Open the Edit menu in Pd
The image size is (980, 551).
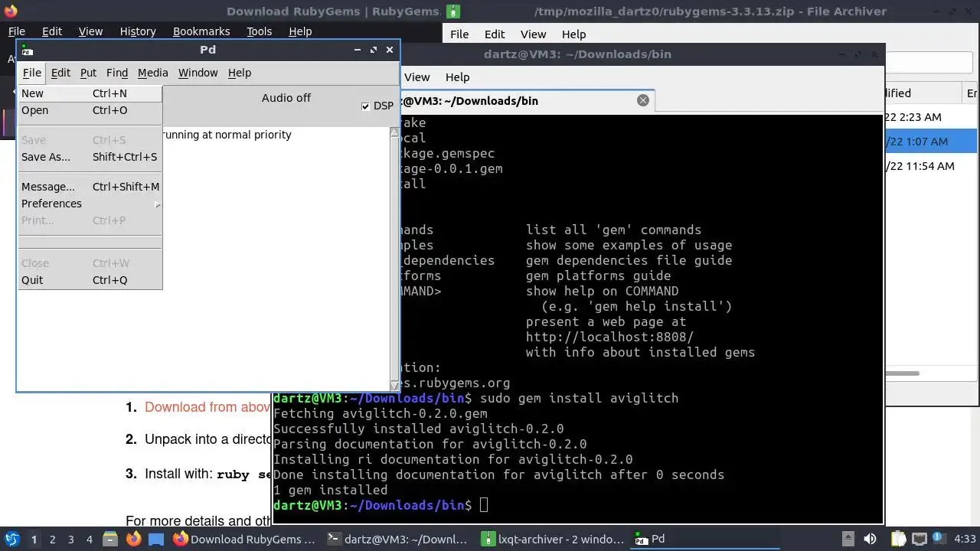click(x=60, y=73)
